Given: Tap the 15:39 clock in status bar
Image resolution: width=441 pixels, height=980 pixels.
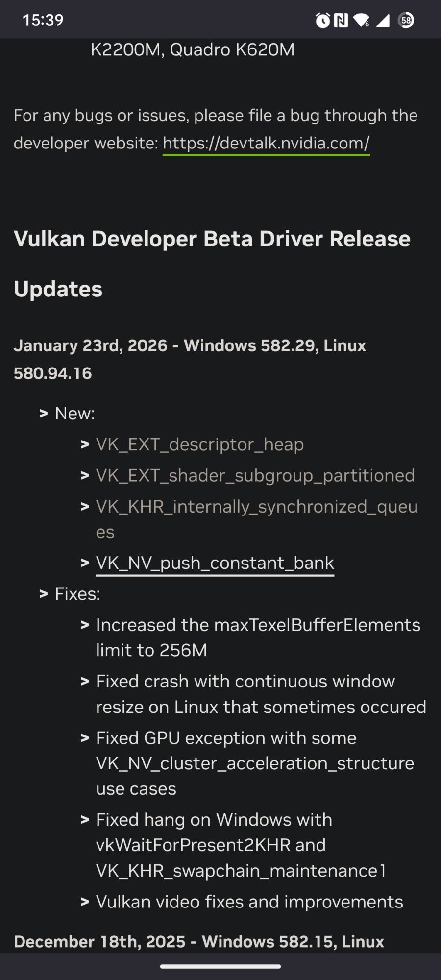Looking at the screenshot, I should [x=43, y=20].
